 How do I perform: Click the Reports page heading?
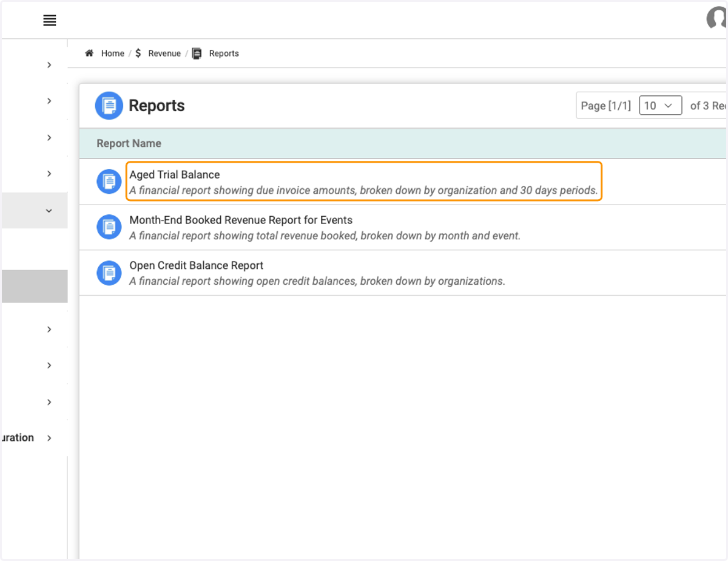tap(157, 106)
